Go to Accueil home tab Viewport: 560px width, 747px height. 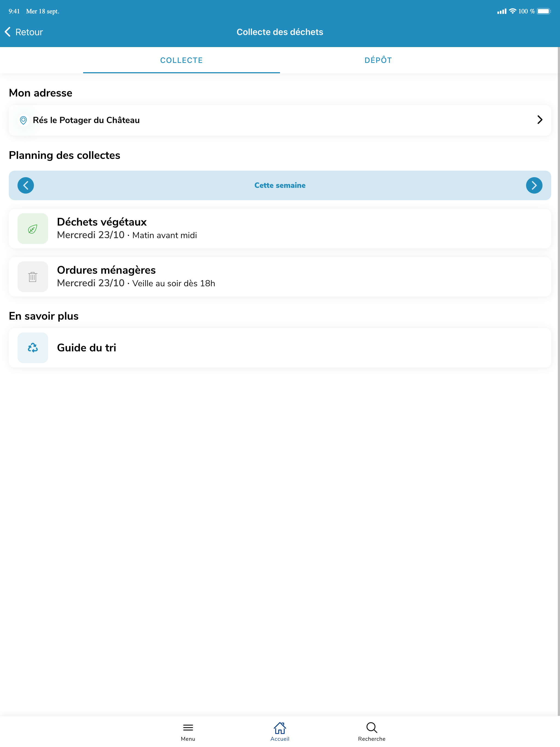click(x=280, y=731)
